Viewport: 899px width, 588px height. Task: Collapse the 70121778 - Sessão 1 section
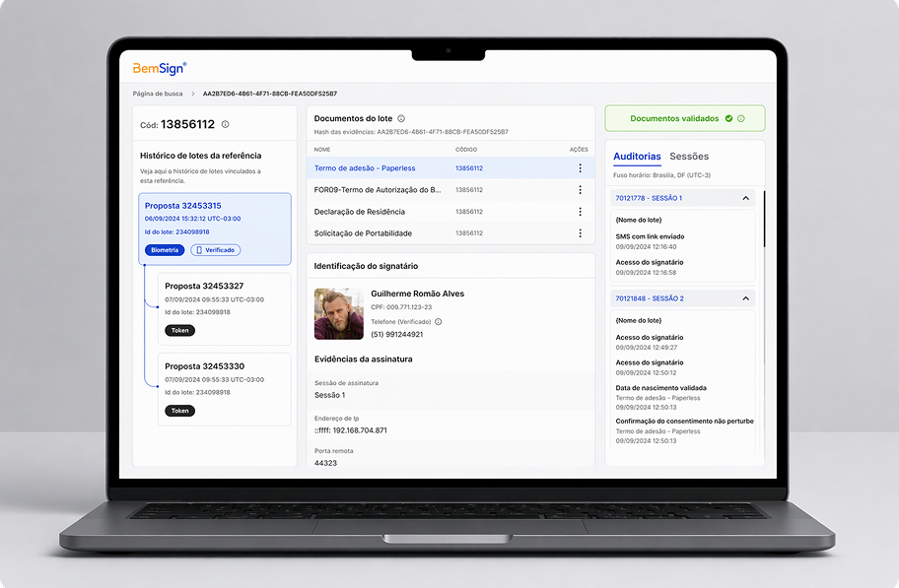click(745, 198)
